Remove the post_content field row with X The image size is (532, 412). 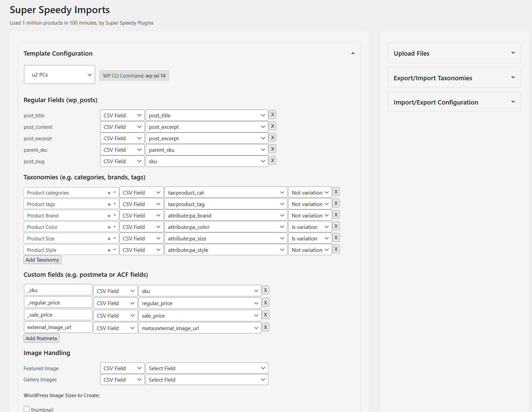(272, 126)
